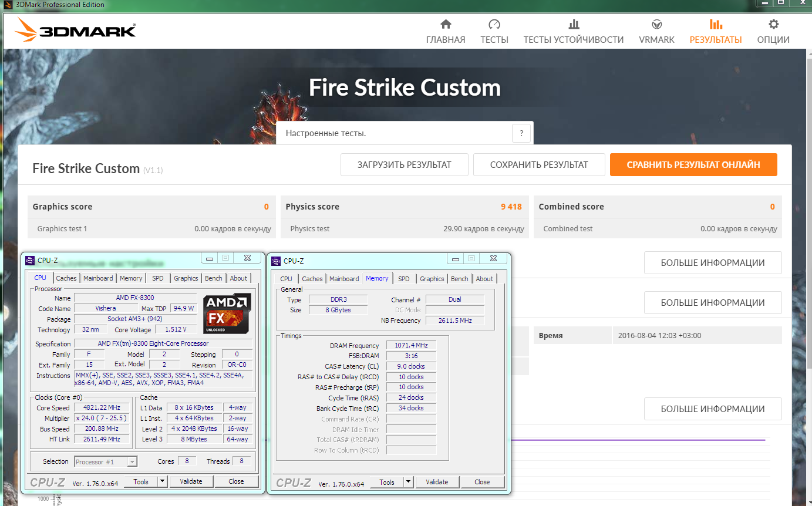This screenshot has width=812, height=506.
Task: Open Mainboard tab in CPU-Z CPU window
Action: point(98,278)
